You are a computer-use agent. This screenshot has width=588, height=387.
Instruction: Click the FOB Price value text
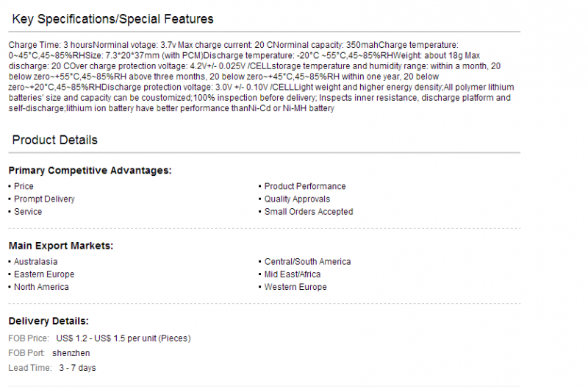click(123, 338)
